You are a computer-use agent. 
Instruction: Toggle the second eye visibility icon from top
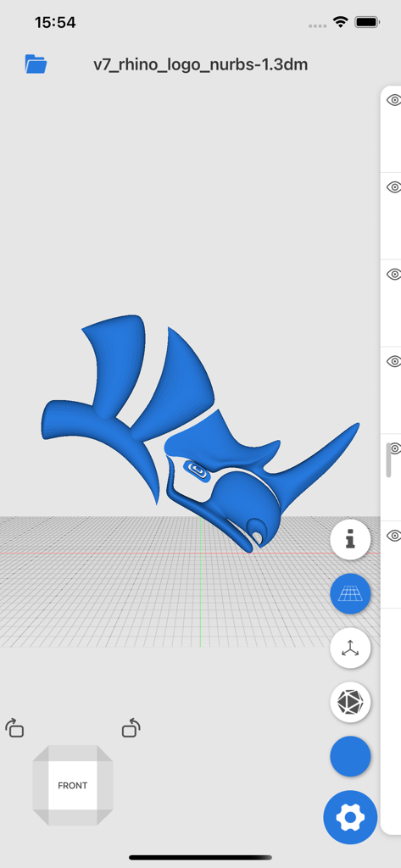393,187
